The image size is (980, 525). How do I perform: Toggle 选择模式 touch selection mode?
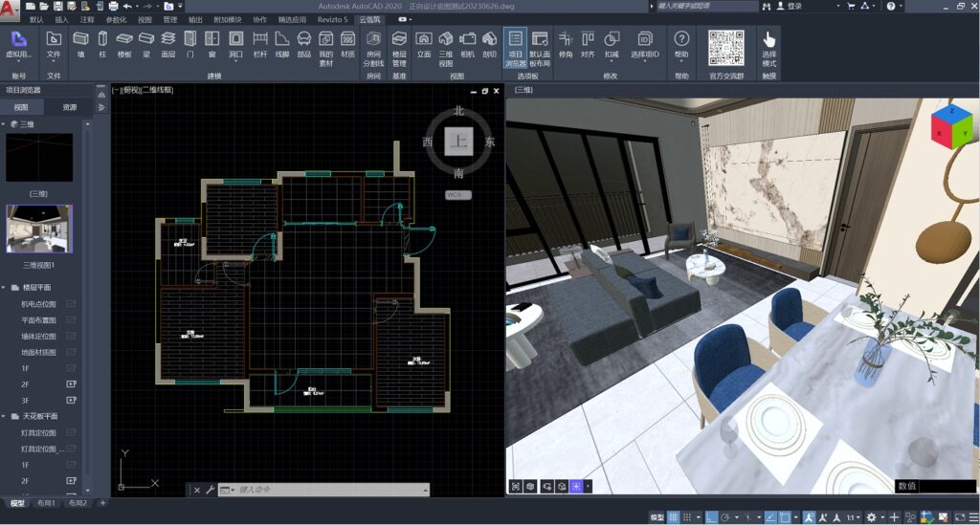(769, 45)
